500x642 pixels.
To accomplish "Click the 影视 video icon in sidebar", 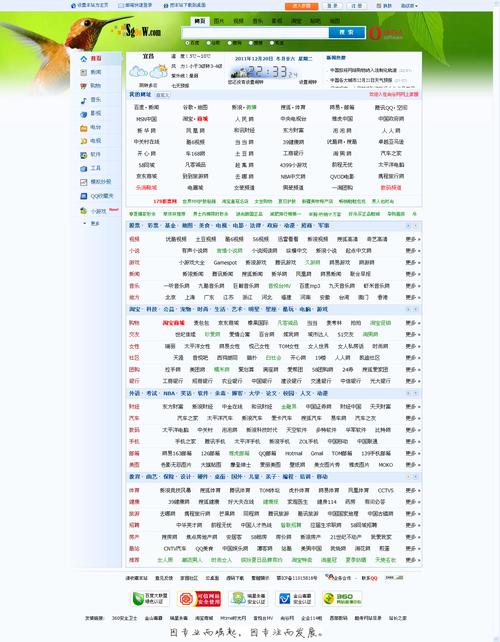I will [x=84, y=114].
